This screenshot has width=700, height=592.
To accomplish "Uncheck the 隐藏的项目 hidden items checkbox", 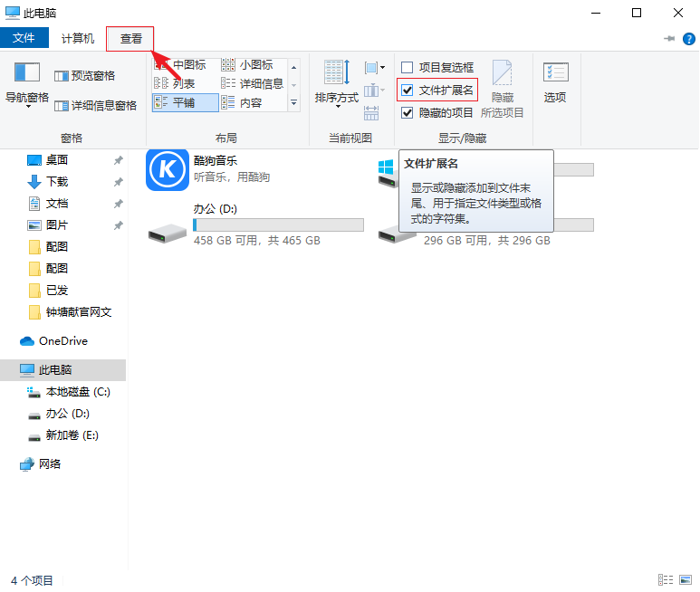I will 408,113.
